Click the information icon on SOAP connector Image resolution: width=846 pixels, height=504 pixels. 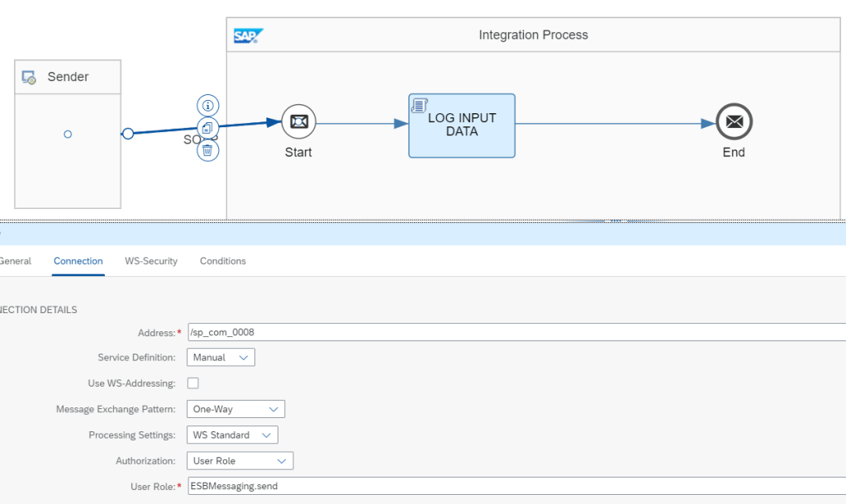click(x=208, y=106)
